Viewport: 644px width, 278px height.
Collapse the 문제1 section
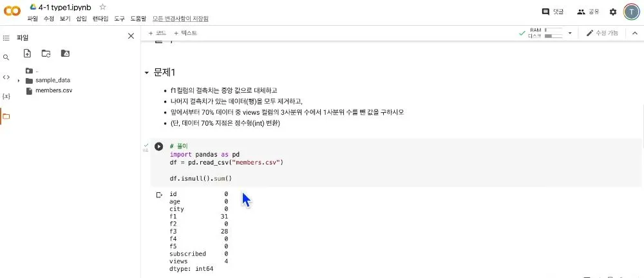click(x=147, y=73)
